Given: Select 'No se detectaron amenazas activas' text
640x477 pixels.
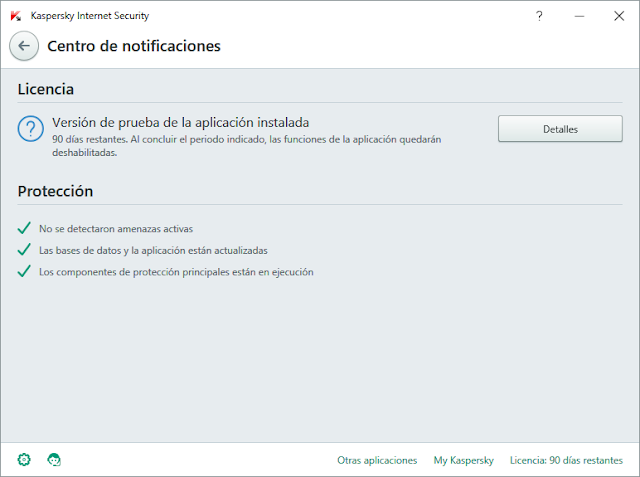Looking at the screenshot, I should coord(116,229).
